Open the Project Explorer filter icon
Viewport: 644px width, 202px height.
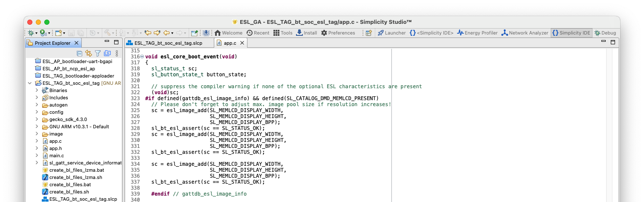click(x=98, y=53)
